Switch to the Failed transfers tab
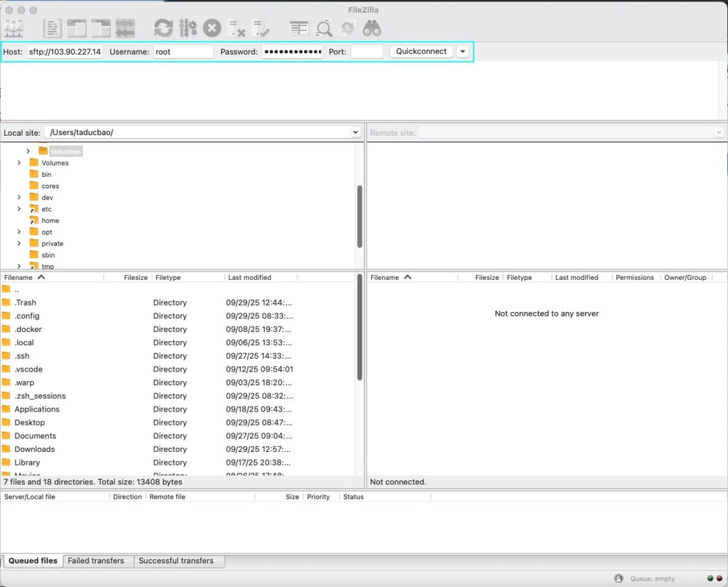 click(x=96, y=561)
